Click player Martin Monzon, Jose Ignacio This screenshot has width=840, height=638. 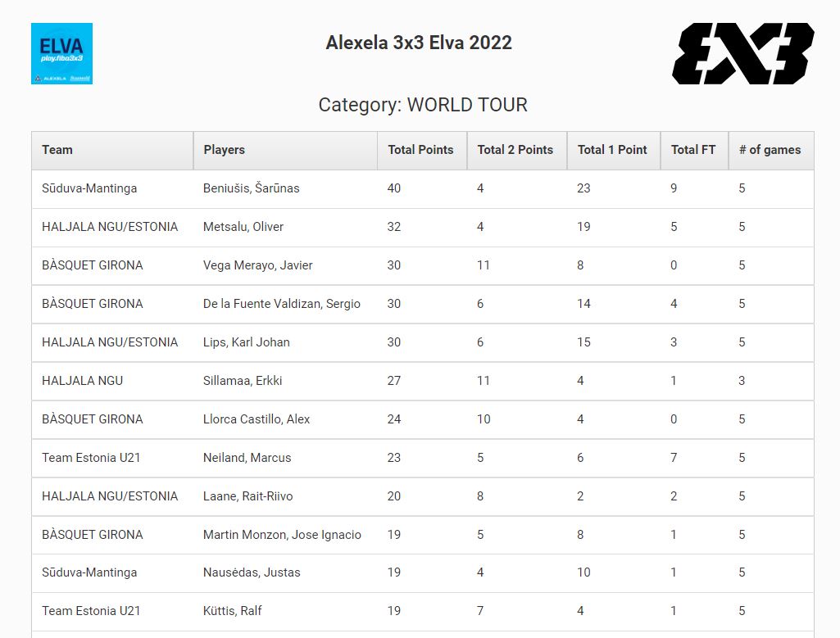[x=282, y=535]
